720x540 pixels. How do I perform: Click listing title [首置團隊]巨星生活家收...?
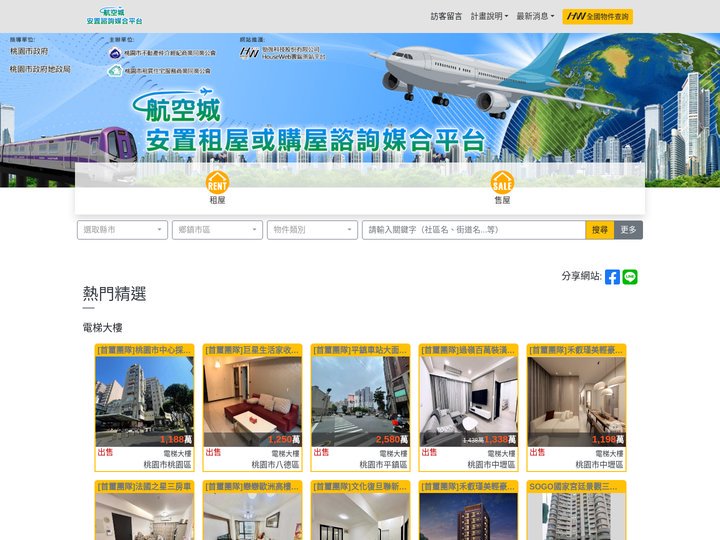252,350
